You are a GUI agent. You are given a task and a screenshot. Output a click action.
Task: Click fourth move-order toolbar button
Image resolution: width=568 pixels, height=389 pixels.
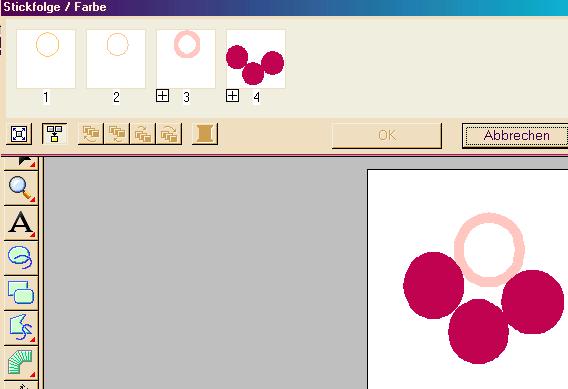coord(169,134)
